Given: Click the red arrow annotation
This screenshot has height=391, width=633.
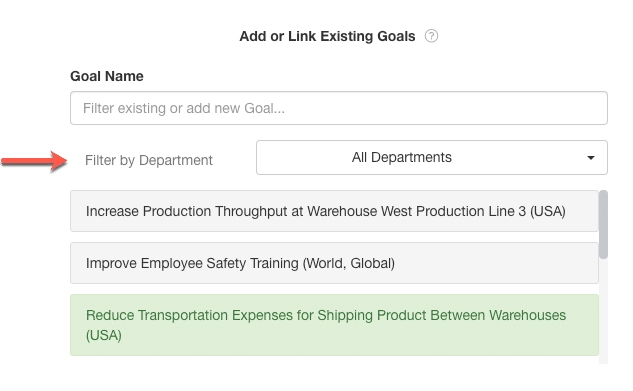Looking at the screenshot, I should point(34,161).
